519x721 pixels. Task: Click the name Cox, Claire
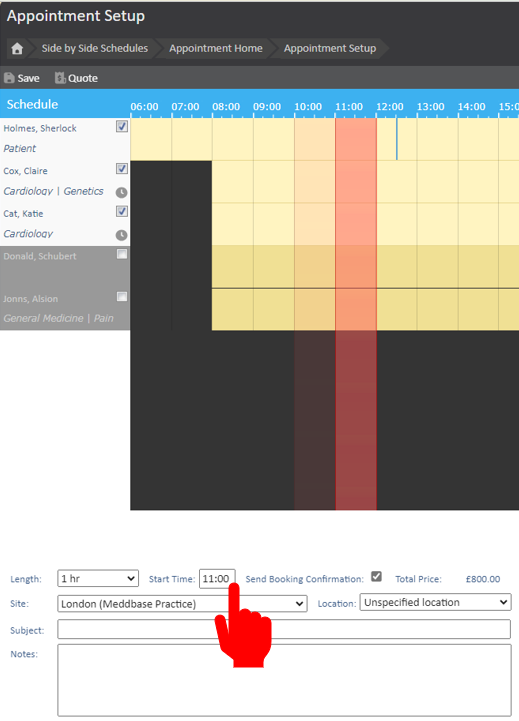pos(25,171)
